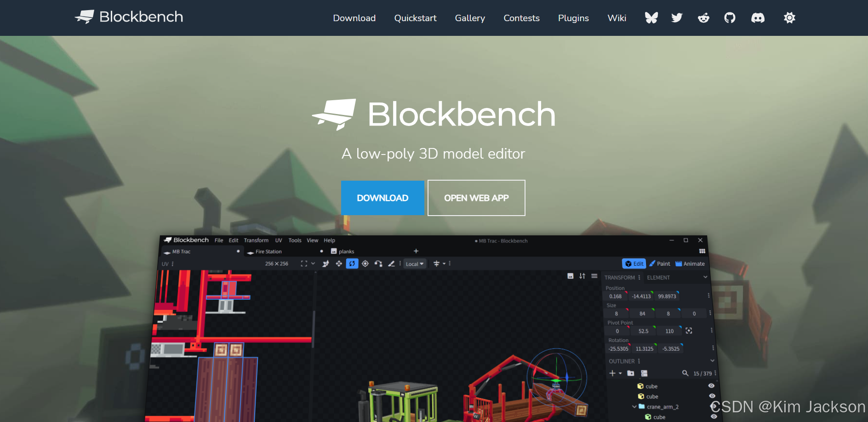Open the viewport hamburger menu icon
Screen dimensions: 868x422
594,276
